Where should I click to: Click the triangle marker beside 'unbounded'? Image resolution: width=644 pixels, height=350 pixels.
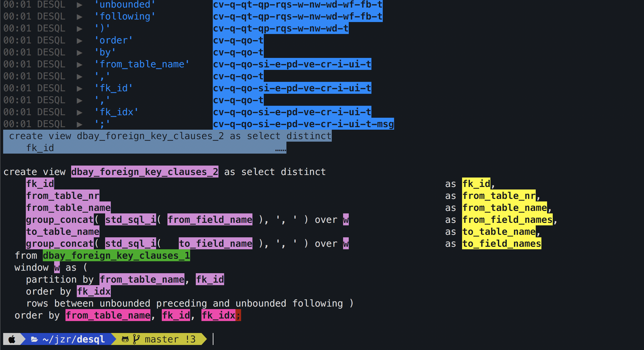pos(80,5)
